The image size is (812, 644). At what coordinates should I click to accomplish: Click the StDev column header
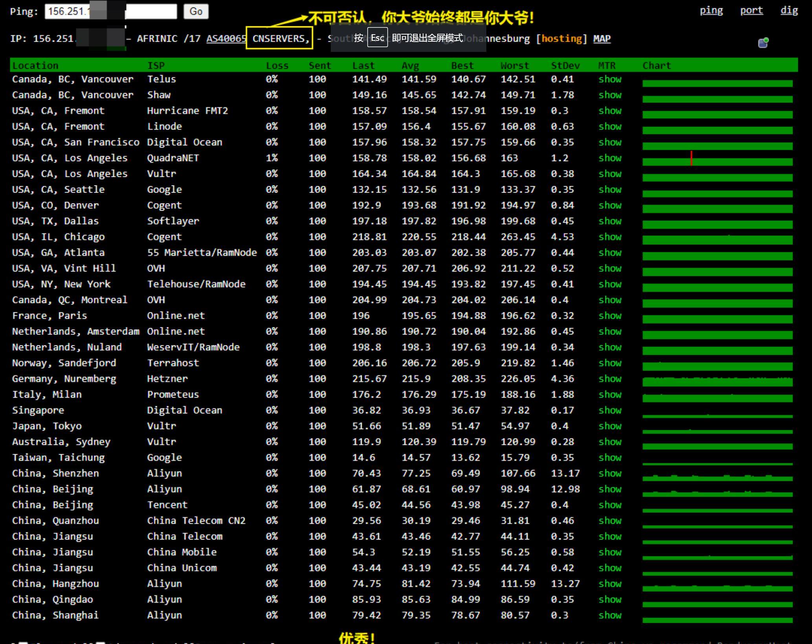[x=565, y=65]
